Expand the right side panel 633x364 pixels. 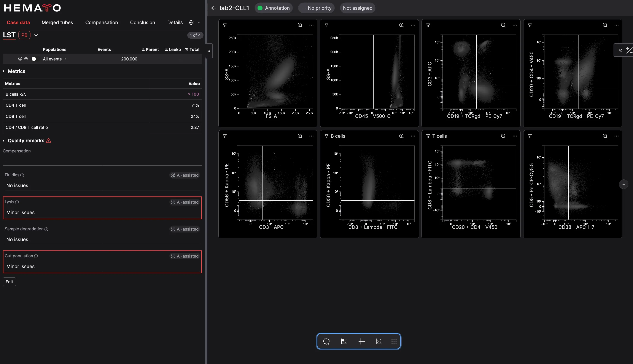pyautogui.click(x=620, y=50)
